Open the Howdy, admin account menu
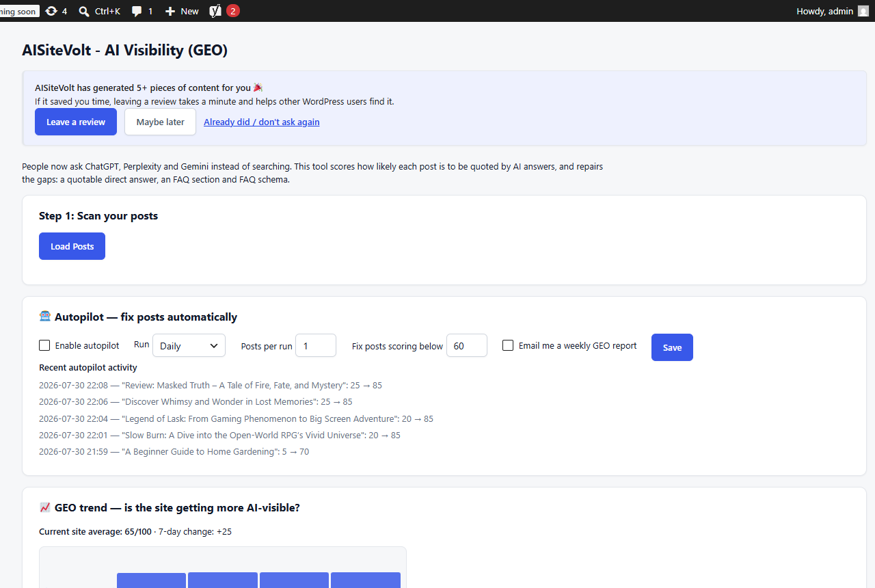Image resolution: width=875 pixels, height=588 pixels. click(833, 11)
